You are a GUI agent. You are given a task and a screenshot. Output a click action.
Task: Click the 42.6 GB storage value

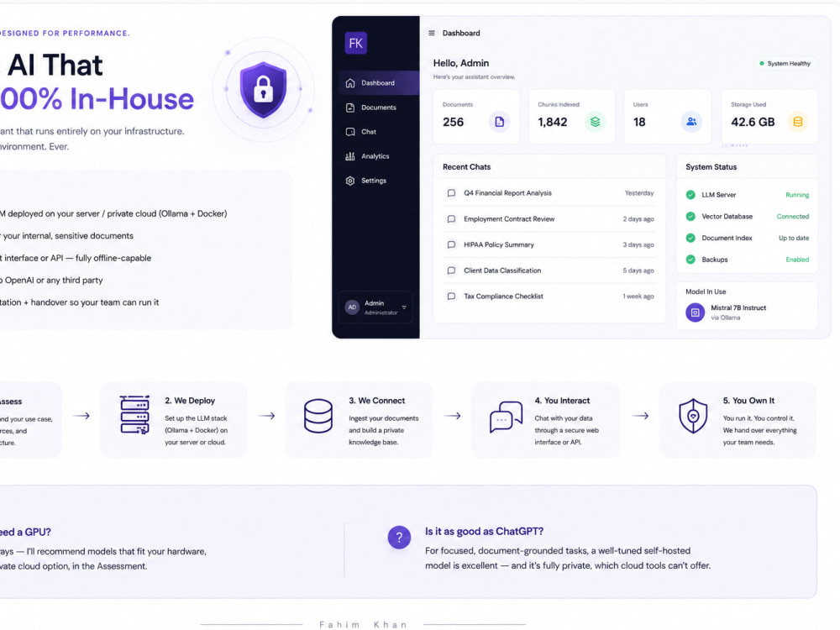pyautogui.click(x=753, y=122)
